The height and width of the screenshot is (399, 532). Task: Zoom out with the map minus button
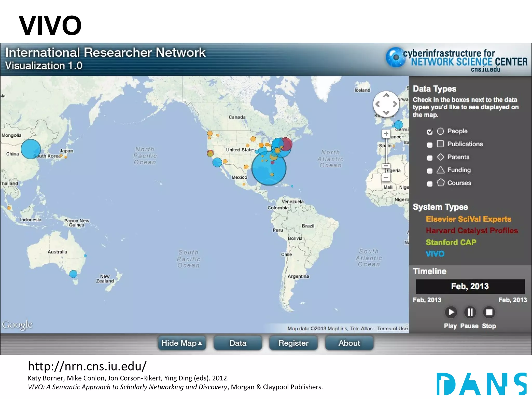click(x=386, y=177)
